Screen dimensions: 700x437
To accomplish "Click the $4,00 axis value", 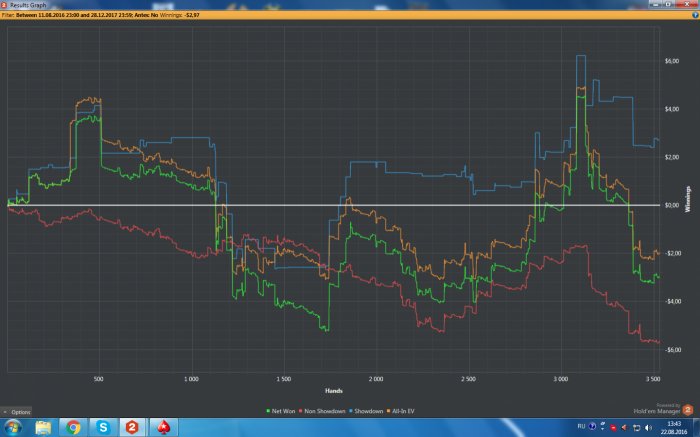I will [672, 109].
